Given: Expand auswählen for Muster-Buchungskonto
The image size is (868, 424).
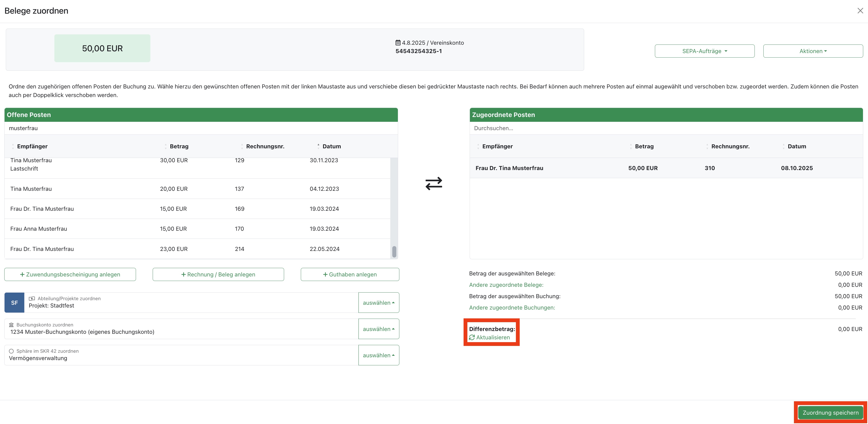Looking at the screenshot, I should pos(378,329).
